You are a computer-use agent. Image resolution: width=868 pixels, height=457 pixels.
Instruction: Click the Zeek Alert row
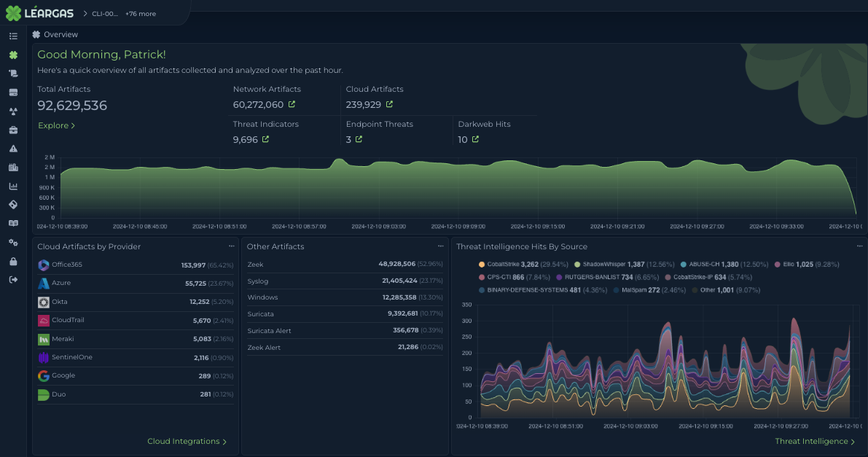[345, 348]
